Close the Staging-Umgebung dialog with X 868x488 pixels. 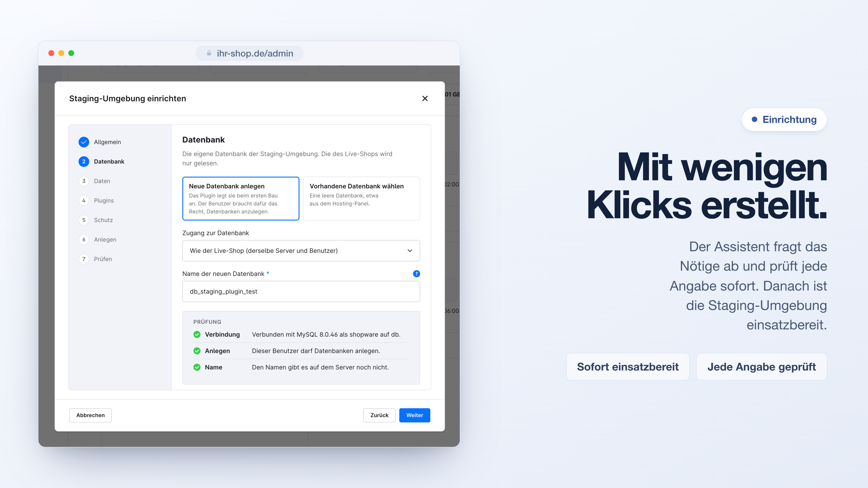(425, 98)
